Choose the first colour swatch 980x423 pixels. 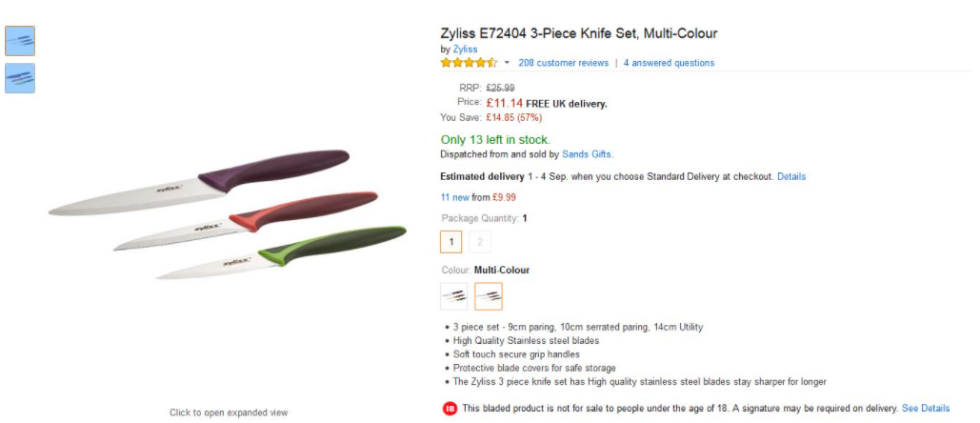click(x=453, y=296)
